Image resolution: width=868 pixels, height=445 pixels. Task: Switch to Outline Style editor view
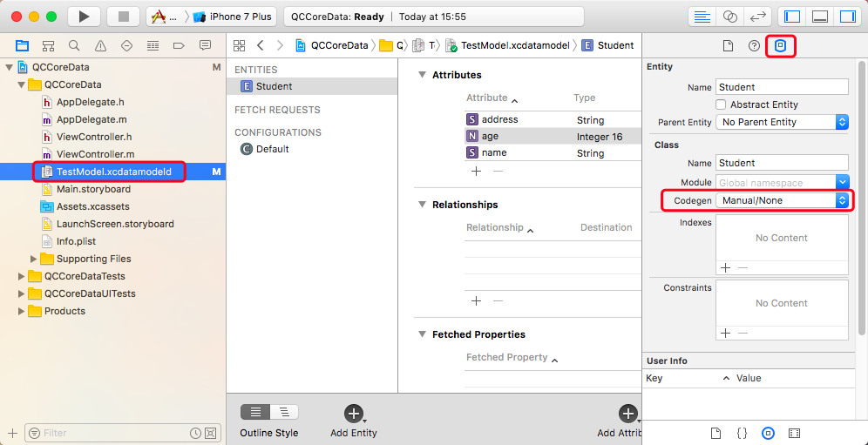255,412
